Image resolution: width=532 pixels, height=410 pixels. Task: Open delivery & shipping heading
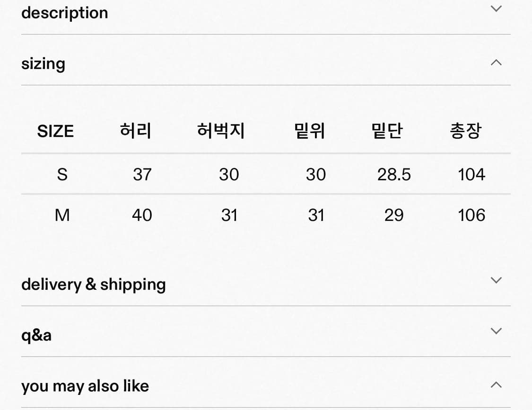click(94, 285)
